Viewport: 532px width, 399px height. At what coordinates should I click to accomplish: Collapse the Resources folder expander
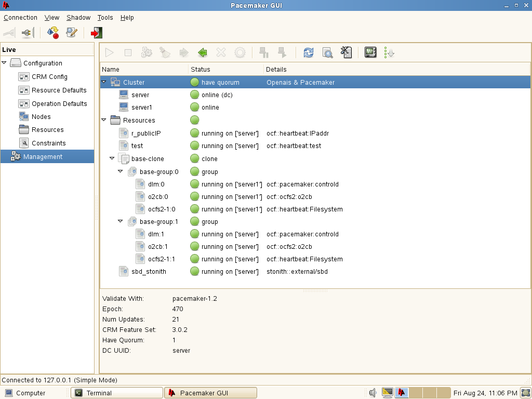[x=104, y=120]
